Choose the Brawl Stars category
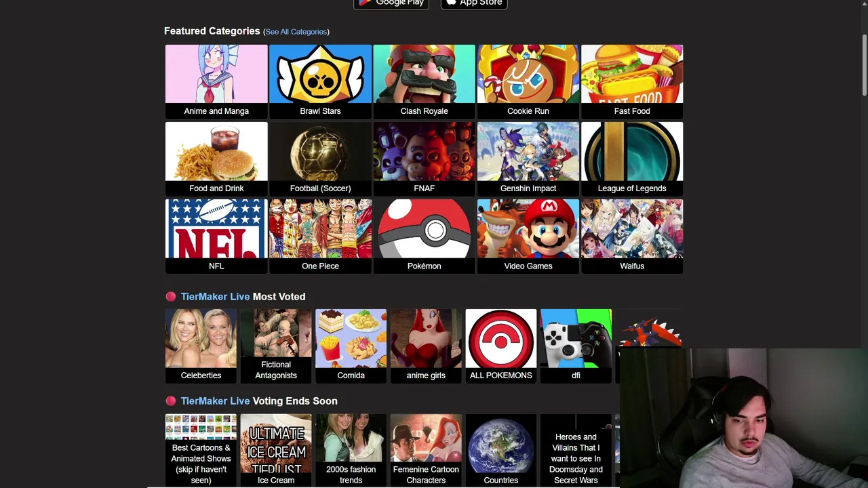 click(320, 81)
